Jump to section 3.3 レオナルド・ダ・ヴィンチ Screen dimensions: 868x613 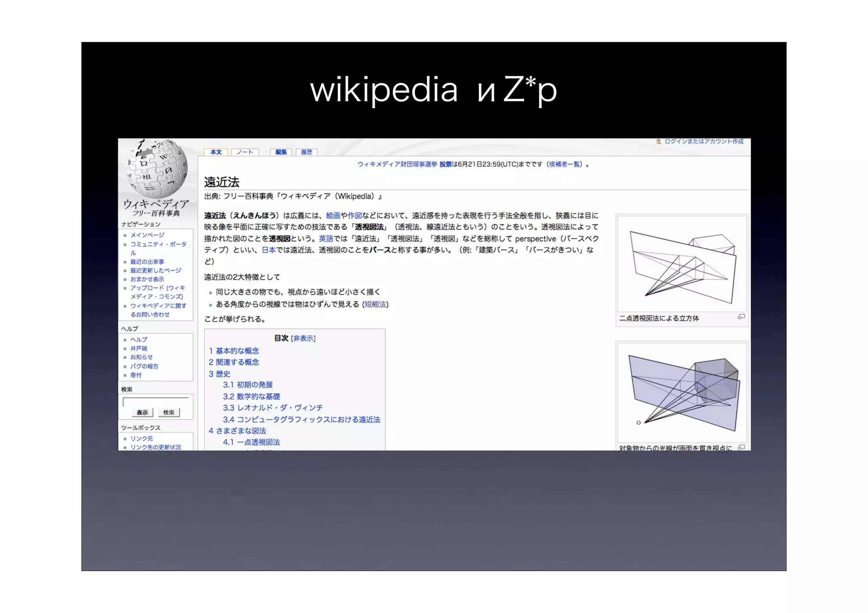(273, 408)
